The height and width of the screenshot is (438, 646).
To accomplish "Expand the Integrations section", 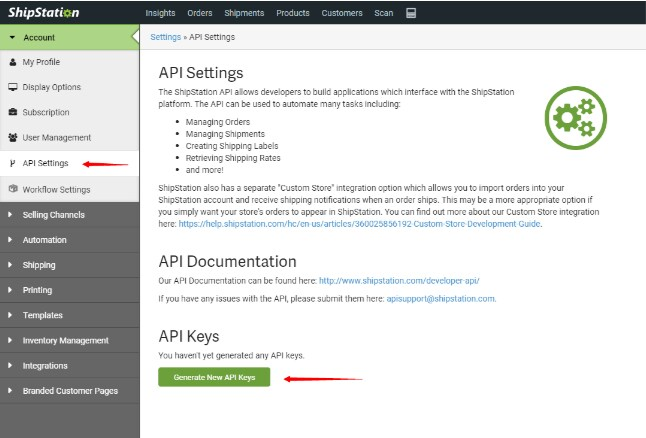I will (x=70, y=365).
